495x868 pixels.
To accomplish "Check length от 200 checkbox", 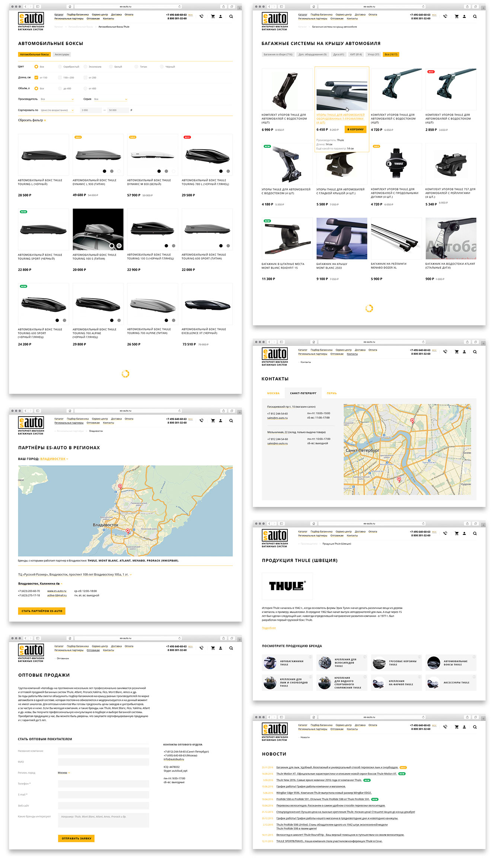I will 85,77.
